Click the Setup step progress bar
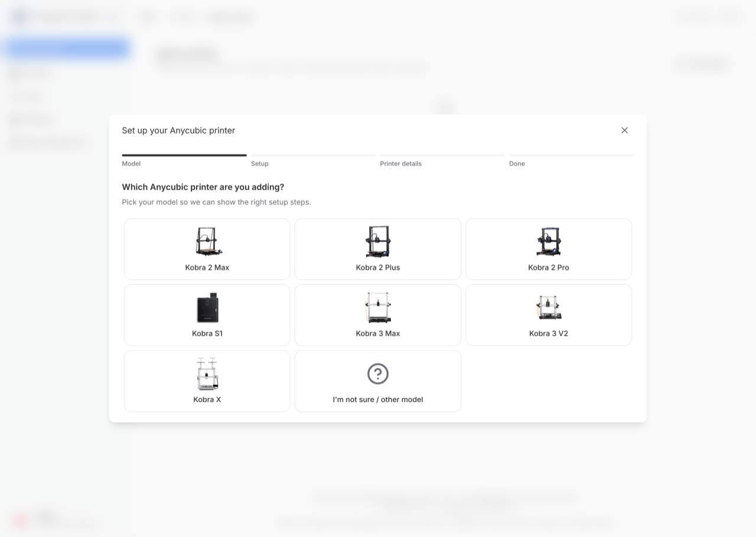 click(314, 155)
